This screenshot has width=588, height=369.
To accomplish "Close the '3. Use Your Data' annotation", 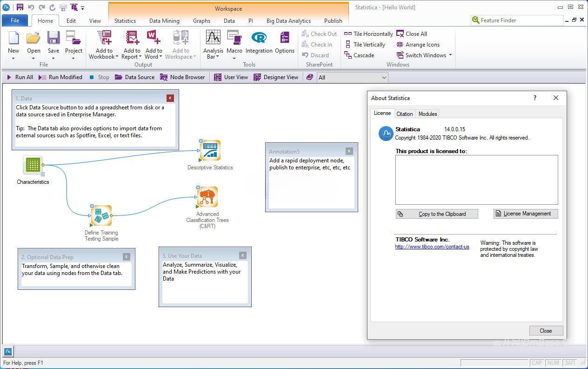I will coord(242,255).
